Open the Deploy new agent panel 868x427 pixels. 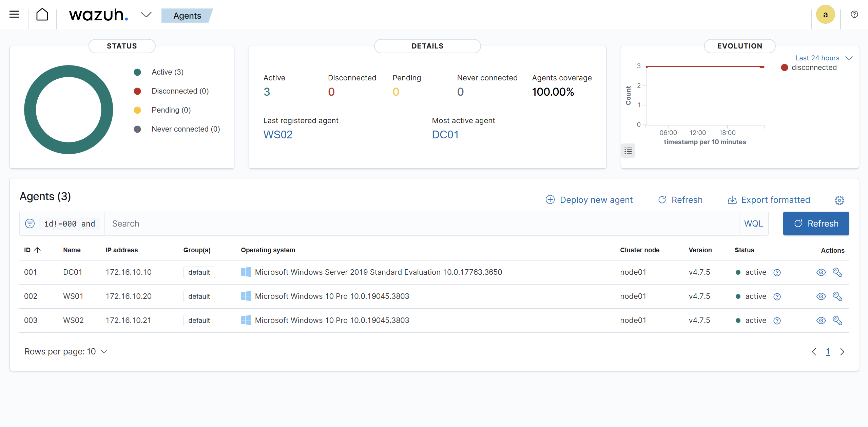click(x=596, y=200)
